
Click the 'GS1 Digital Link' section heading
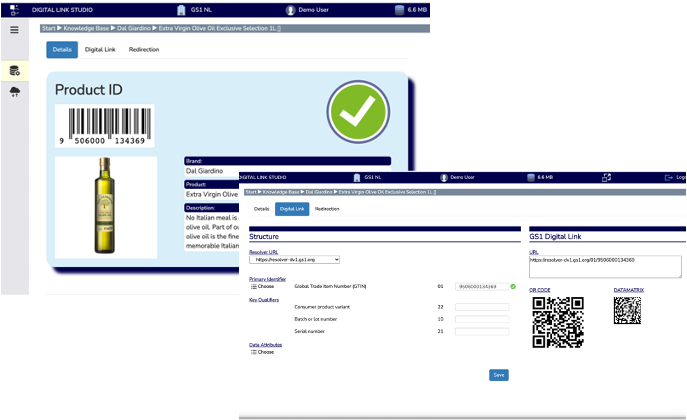point(555,236)
